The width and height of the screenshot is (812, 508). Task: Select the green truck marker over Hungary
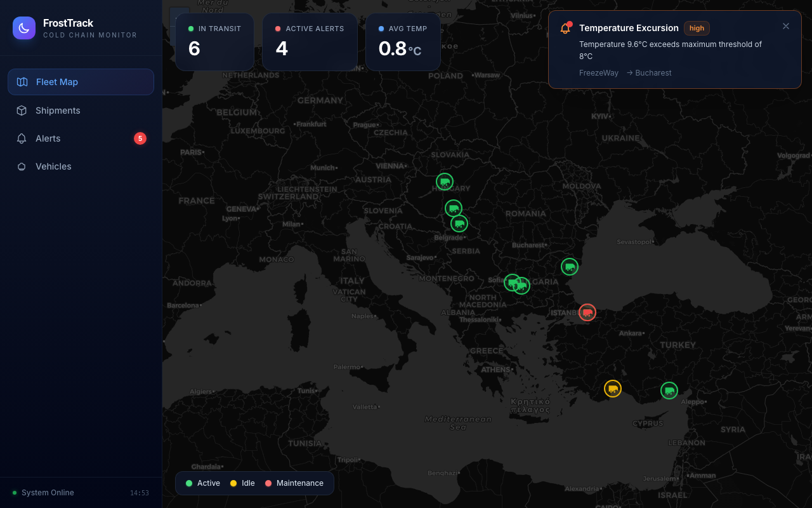pos(445,182)
